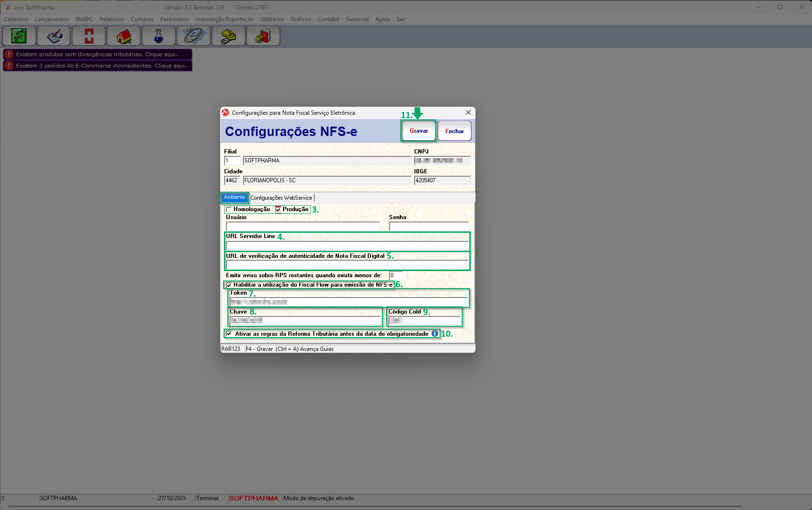Switch to the Ambiente tab
This screenshot has width=812, height=510.
[234, 197]
